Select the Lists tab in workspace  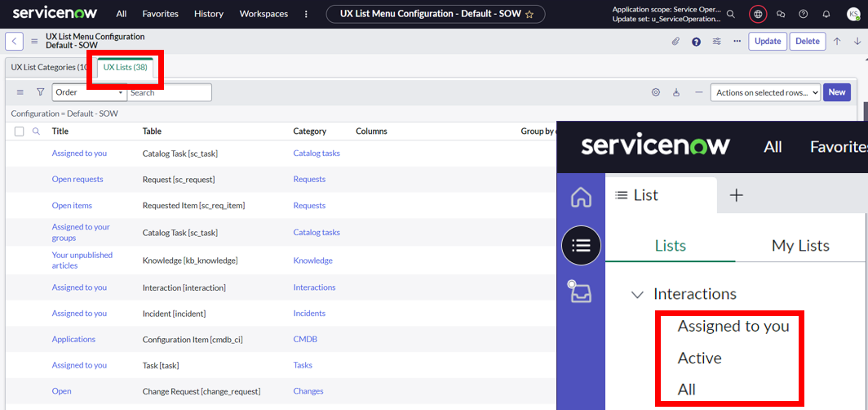(x=671, y=246)
